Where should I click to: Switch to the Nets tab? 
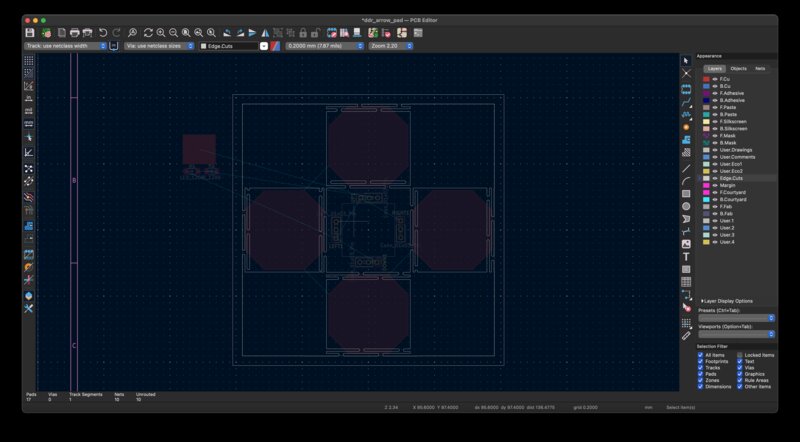760,68
